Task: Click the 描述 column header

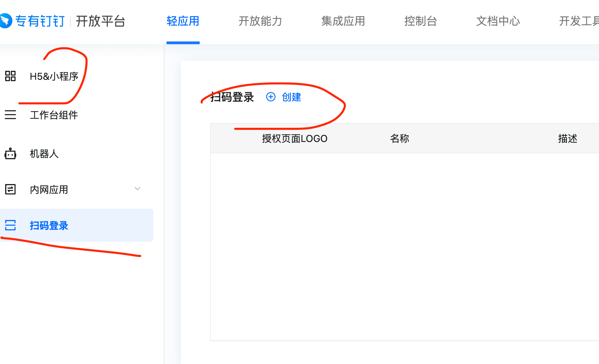Action: 567,138
